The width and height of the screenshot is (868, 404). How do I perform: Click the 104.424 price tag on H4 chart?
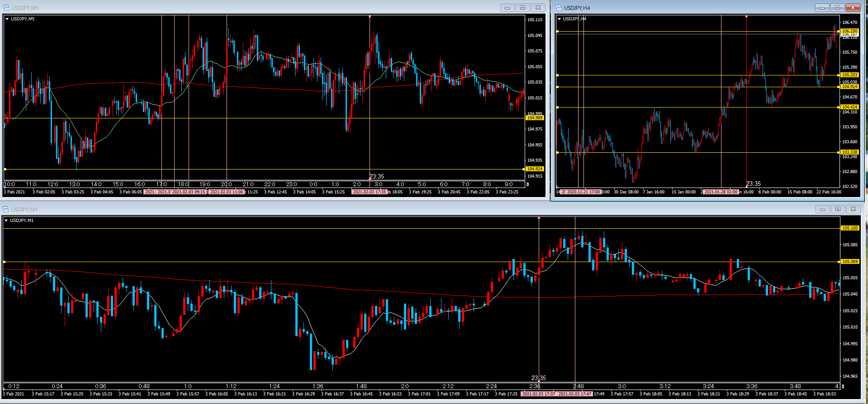click(849, 107)
